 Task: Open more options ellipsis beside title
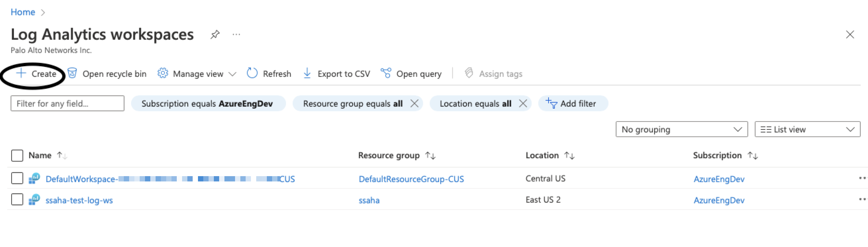coord(236,34)
